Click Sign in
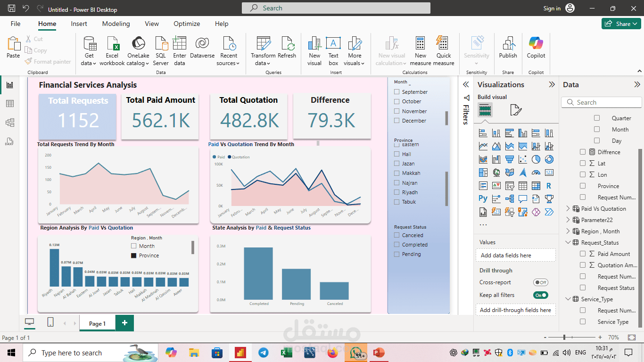This screenshot has width=644, height=362. [x=552, y=8]
